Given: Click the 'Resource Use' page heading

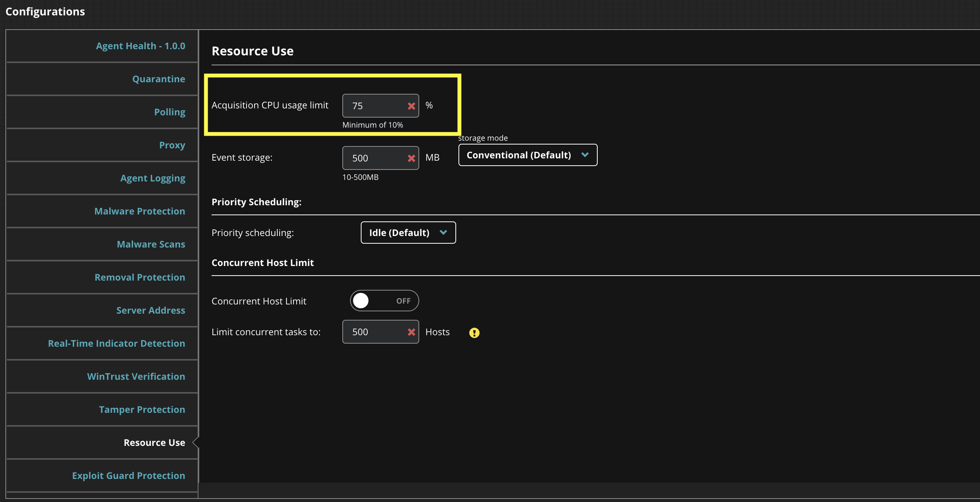Looking at the screenshot, I should pos(253,51).
